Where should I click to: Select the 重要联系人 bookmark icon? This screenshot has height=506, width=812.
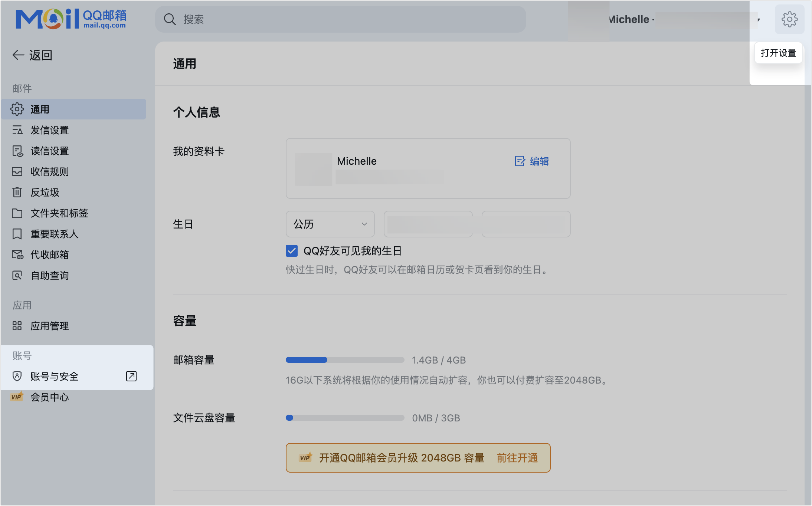pyautogui.click(x=17, y=234)
